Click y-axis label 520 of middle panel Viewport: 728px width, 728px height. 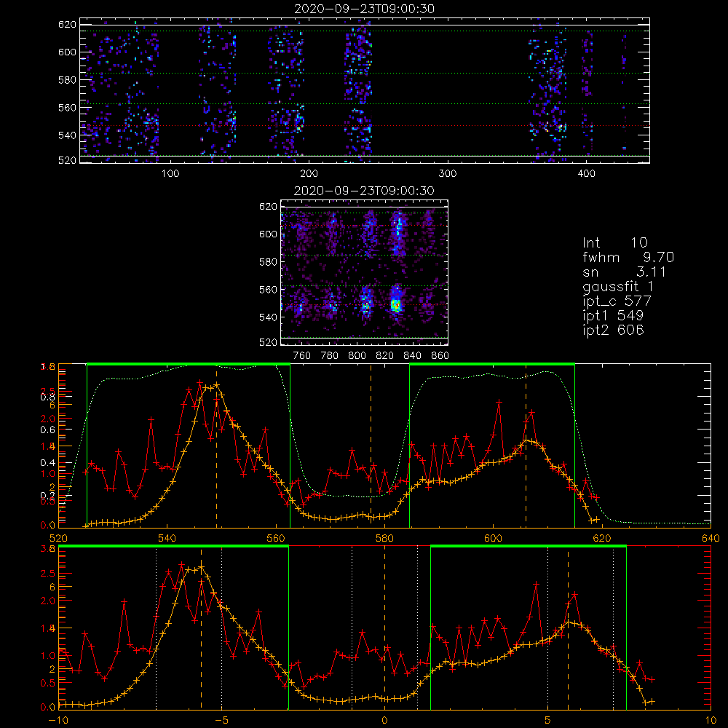click(x=268, y=342)
